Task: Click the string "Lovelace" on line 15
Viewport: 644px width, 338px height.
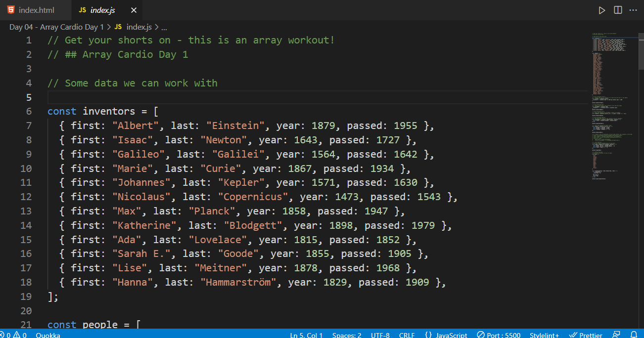Action: [x=218, y=240]
